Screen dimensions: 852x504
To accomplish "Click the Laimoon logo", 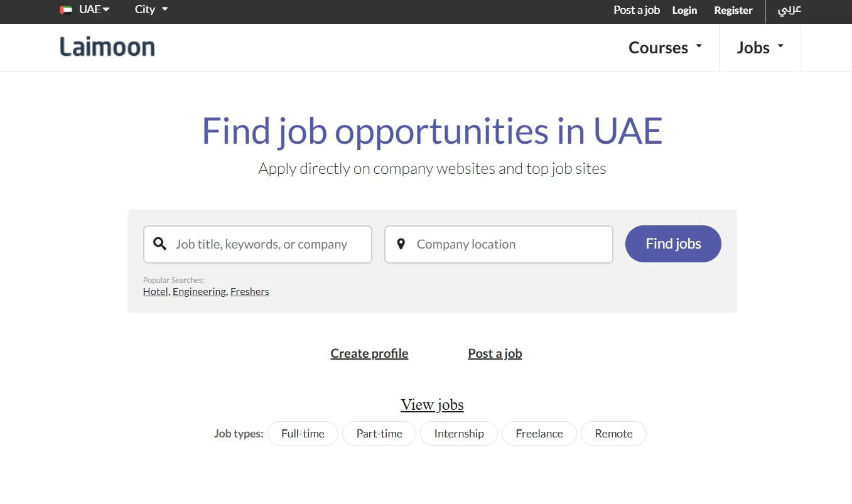I will tap(107, 46).
